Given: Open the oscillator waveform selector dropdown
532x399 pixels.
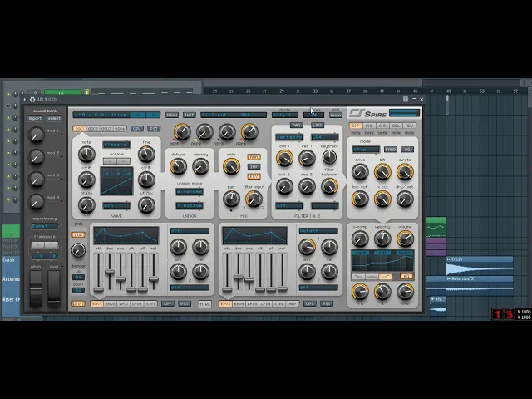Looking at the screenshot, I should tap(116, 206).
